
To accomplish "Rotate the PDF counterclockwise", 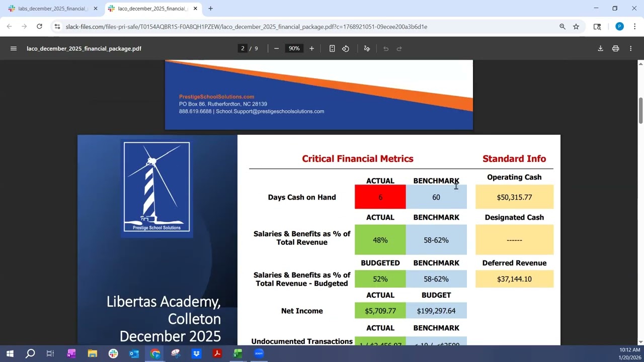I will coord(346,49).
